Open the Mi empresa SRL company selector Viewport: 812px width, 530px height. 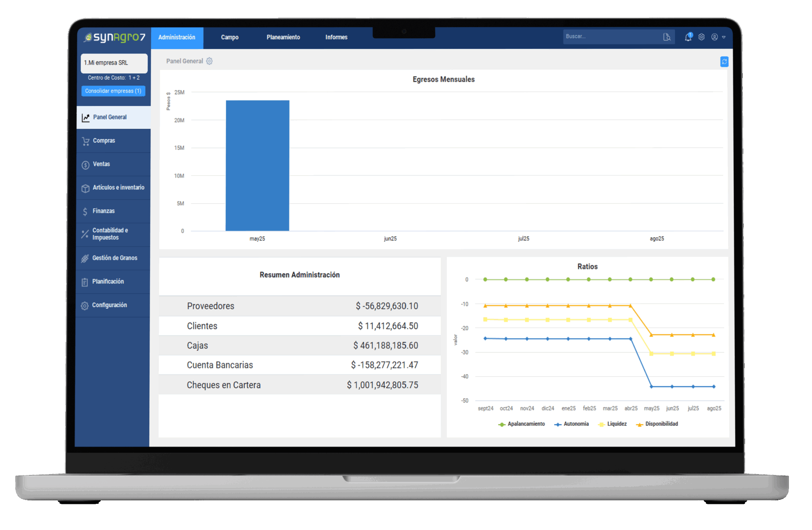[x=114, y=63]
